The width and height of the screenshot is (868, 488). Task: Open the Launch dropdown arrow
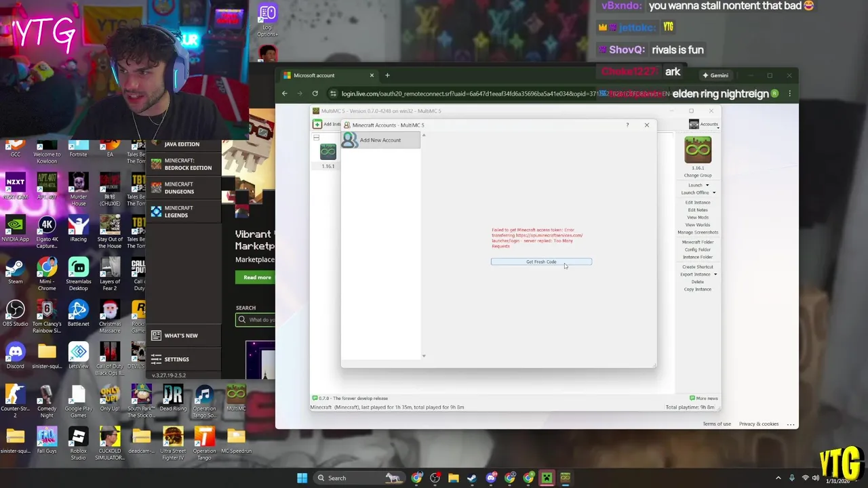pos(707,185)
